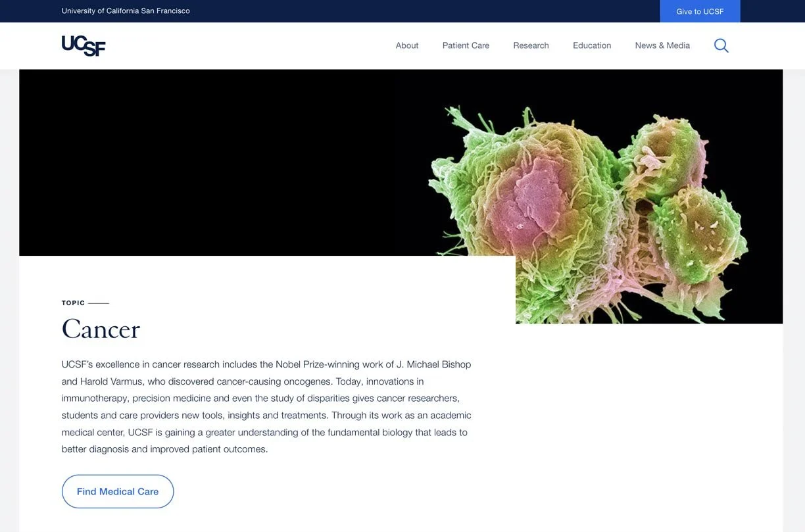Go home via the UCSF logo
The image size is (805, 532).
tap(84, 45)
